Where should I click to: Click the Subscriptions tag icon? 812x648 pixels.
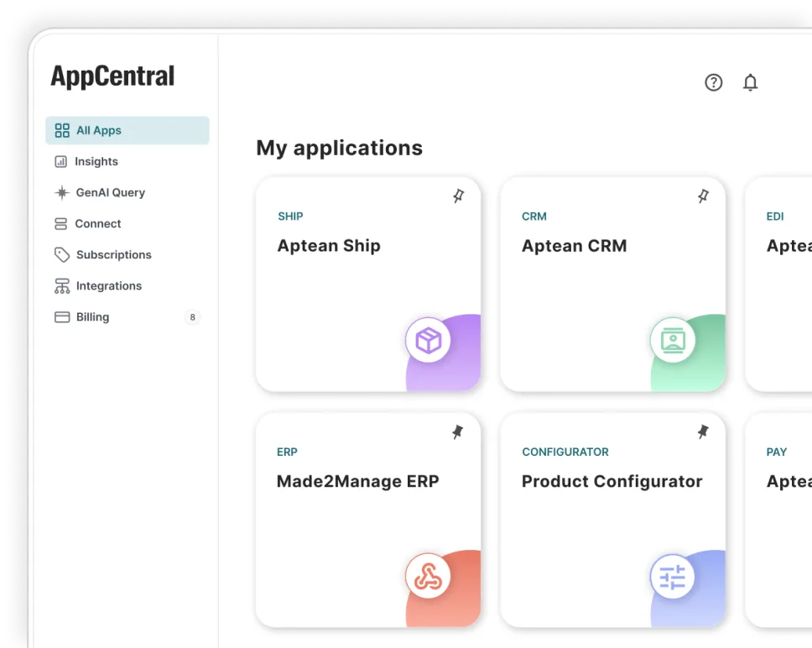[x=62, y=255]
